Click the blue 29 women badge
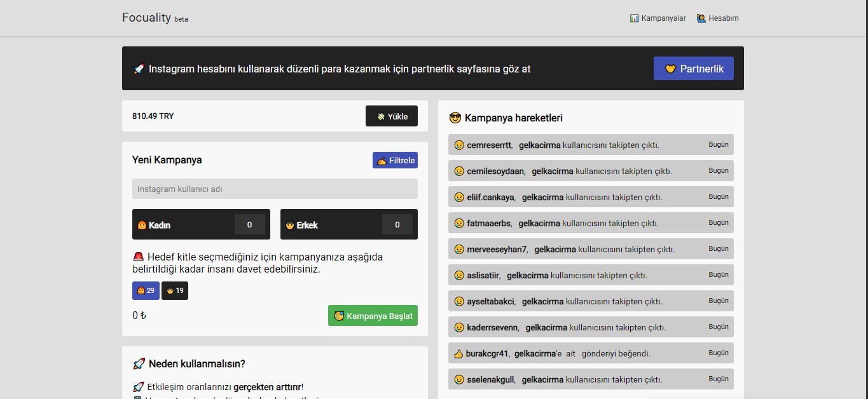This screenshot has height=399, width=868. (x=146, y=290)
